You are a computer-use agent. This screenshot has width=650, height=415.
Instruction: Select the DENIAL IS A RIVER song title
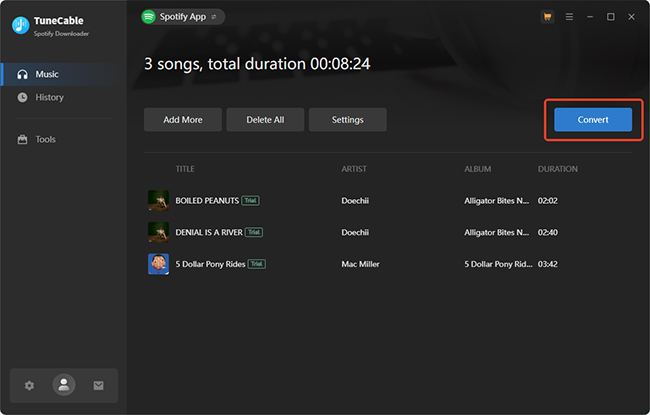click(x=209, y=232)
